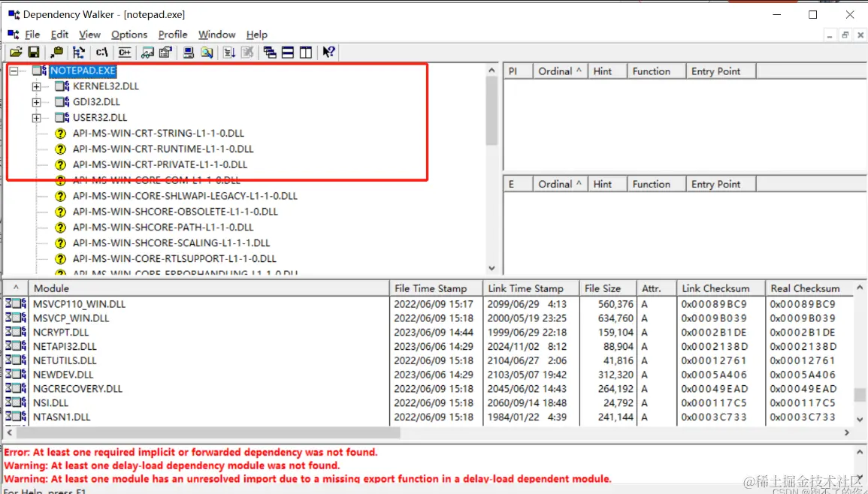Click the Tile Vertically icon
The image size is (868, 494).
[306, 53]
